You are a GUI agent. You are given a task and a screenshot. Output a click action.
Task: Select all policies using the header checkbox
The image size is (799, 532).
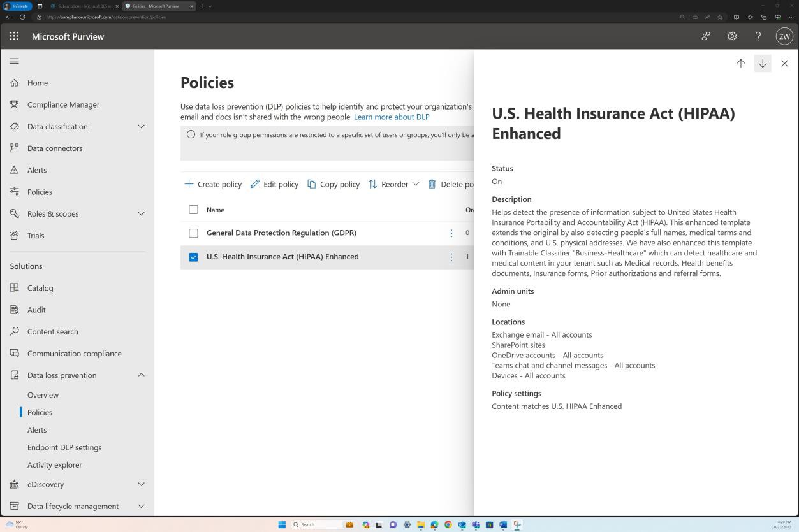194,209
